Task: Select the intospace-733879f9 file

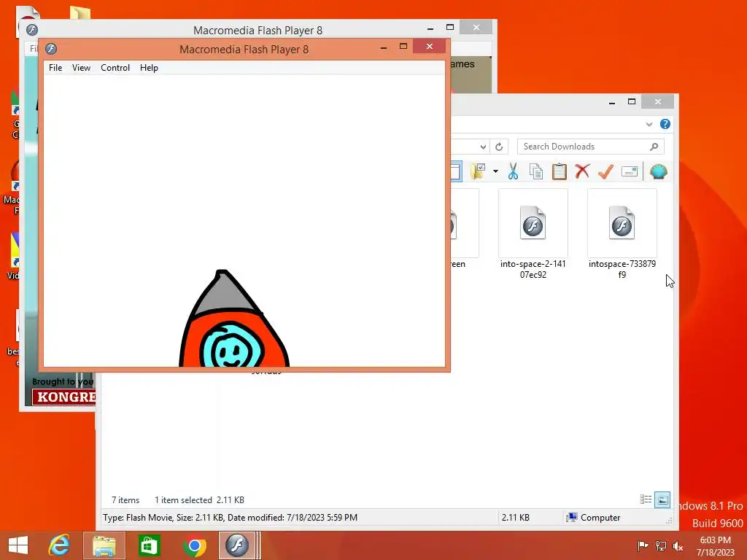Action: (622, 234)
